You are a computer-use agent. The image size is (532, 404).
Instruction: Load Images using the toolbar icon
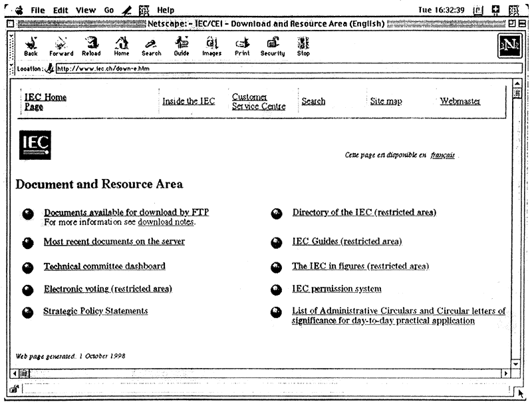[211, 46]
